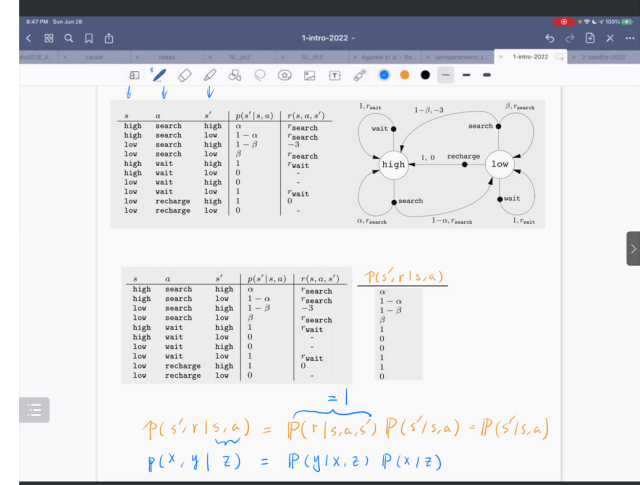
Task: Select the Highlighter tool
Action: tap(209, 75)
